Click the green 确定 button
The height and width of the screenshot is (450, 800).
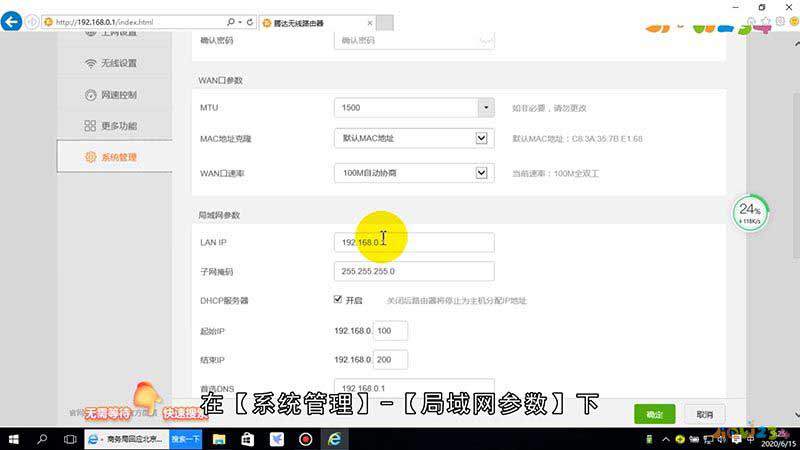655,414
